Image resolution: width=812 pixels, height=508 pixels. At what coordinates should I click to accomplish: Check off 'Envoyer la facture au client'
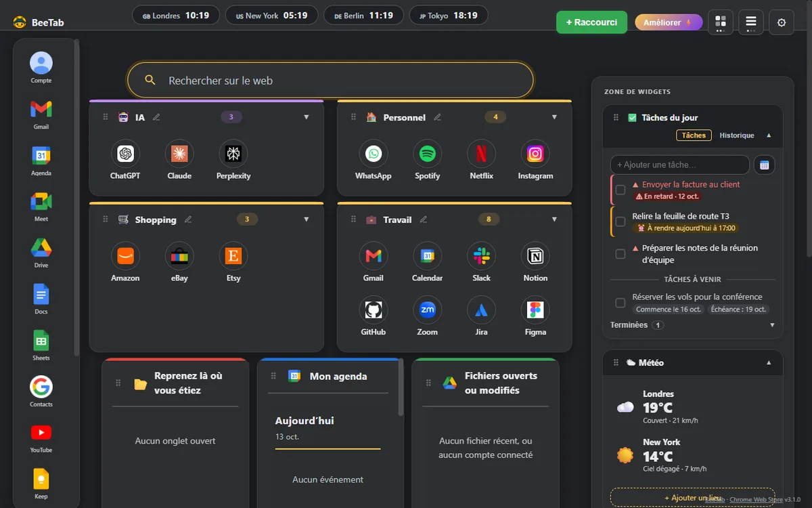point(620,190)
